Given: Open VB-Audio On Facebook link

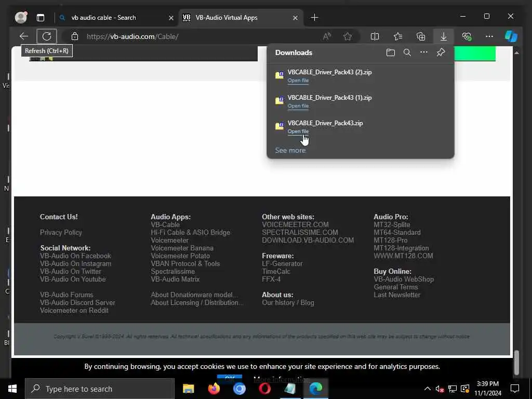Looking at the screenshot, I should 75,256.
